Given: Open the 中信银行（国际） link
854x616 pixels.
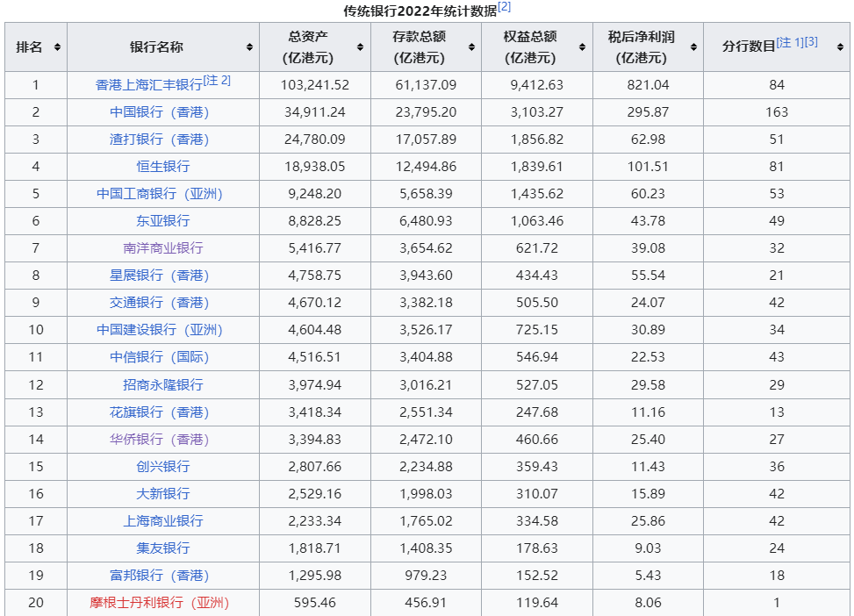Looking at the screenshot, I should point(160,357).
